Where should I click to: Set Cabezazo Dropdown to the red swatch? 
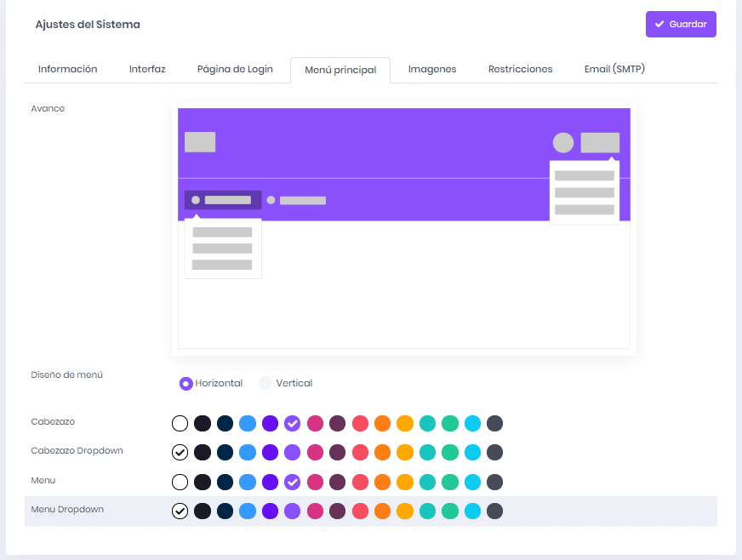point(360,453)
